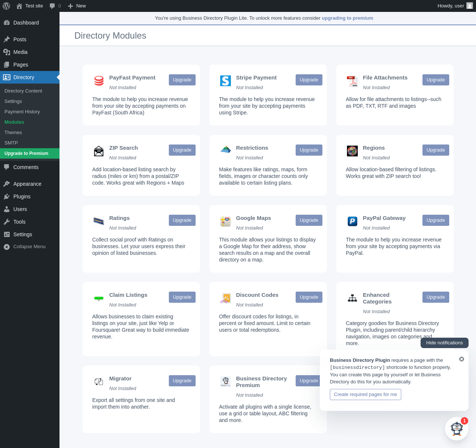Screen dimensions: 476x448
Task: Select the Directory menu item
Action: (30, 77)
